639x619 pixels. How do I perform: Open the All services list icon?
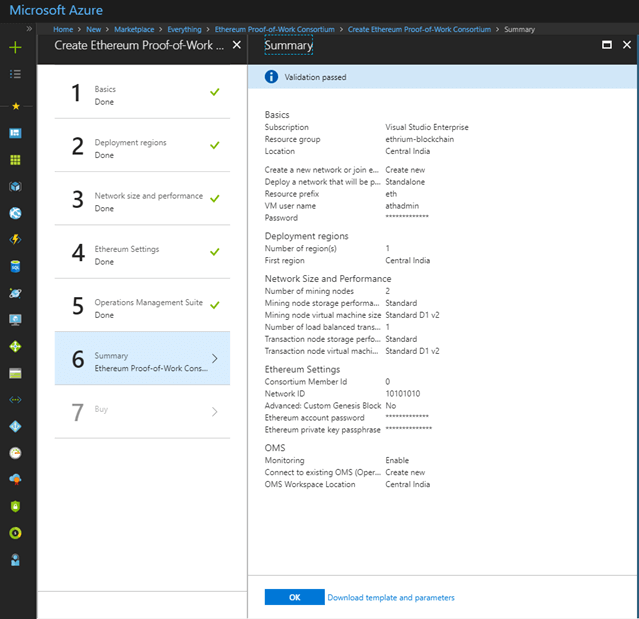click(15, 74)
